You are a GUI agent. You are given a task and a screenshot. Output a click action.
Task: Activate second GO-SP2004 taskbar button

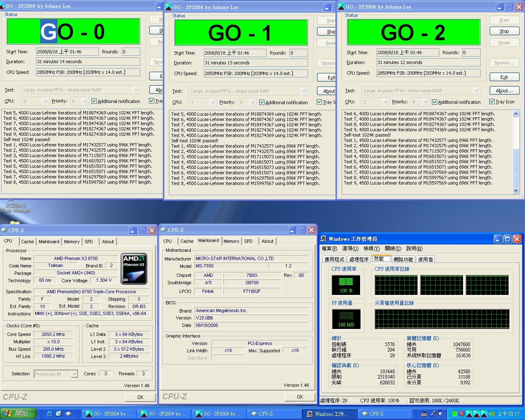tap(164, 414)
